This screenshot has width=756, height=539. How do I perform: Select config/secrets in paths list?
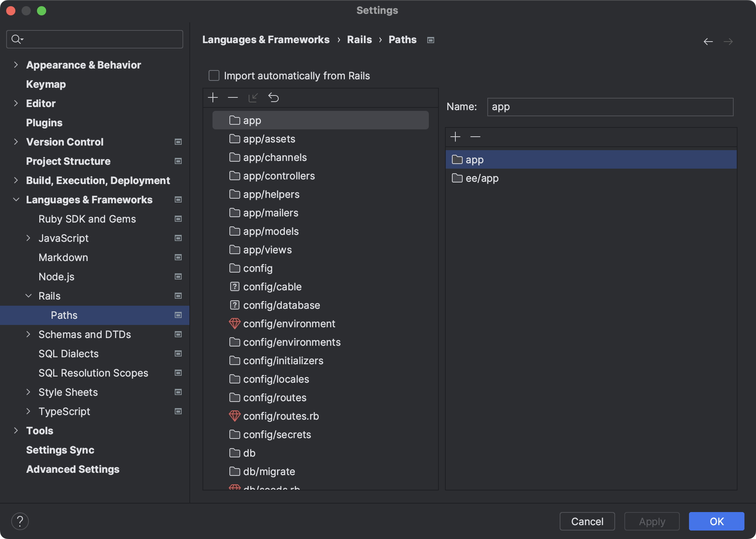(x=320, y=435)
